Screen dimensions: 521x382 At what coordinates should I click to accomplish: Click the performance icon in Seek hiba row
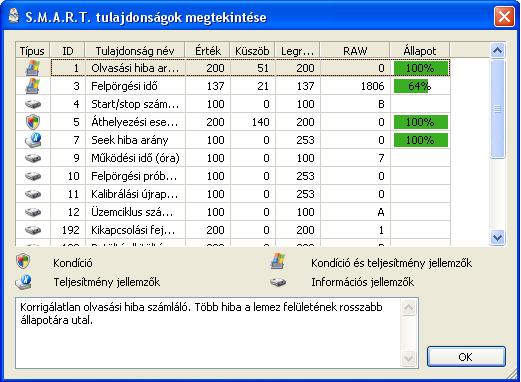[33, 140]
